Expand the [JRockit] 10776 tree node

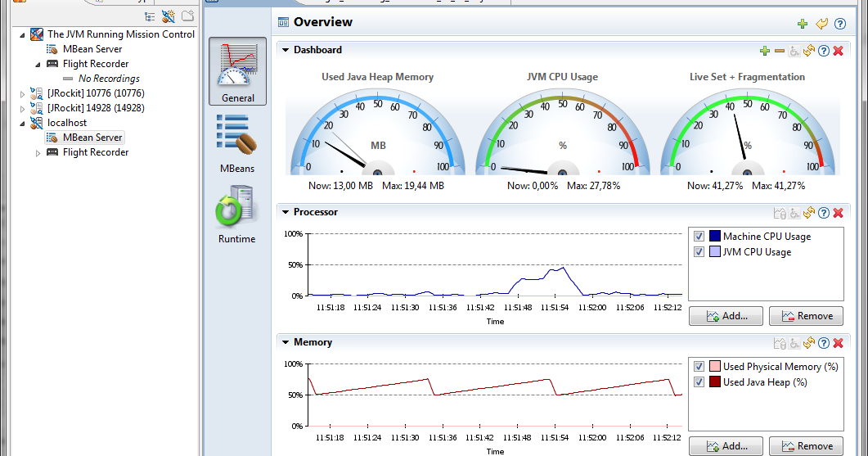pyautogui.click(x=23, y=93)
